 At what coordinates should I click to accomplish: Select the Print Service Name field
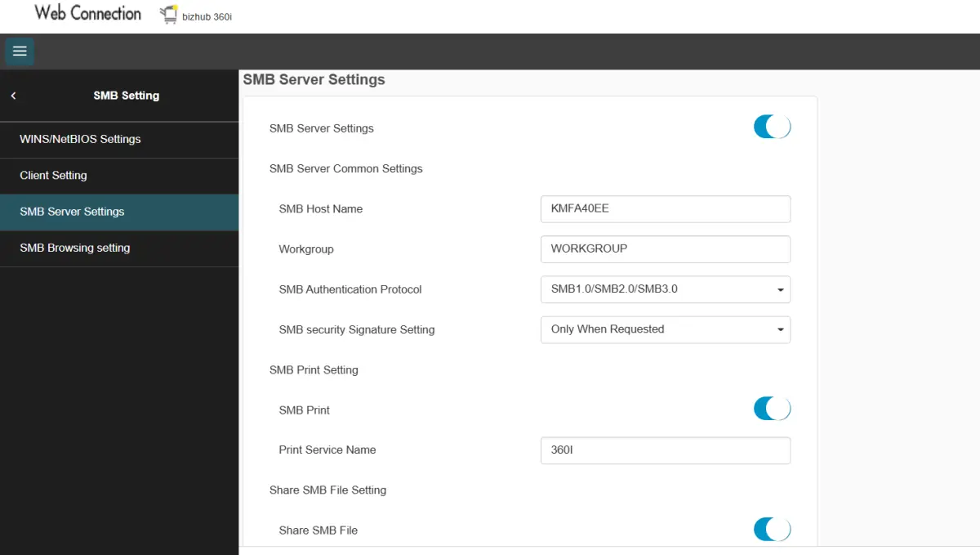664,450
